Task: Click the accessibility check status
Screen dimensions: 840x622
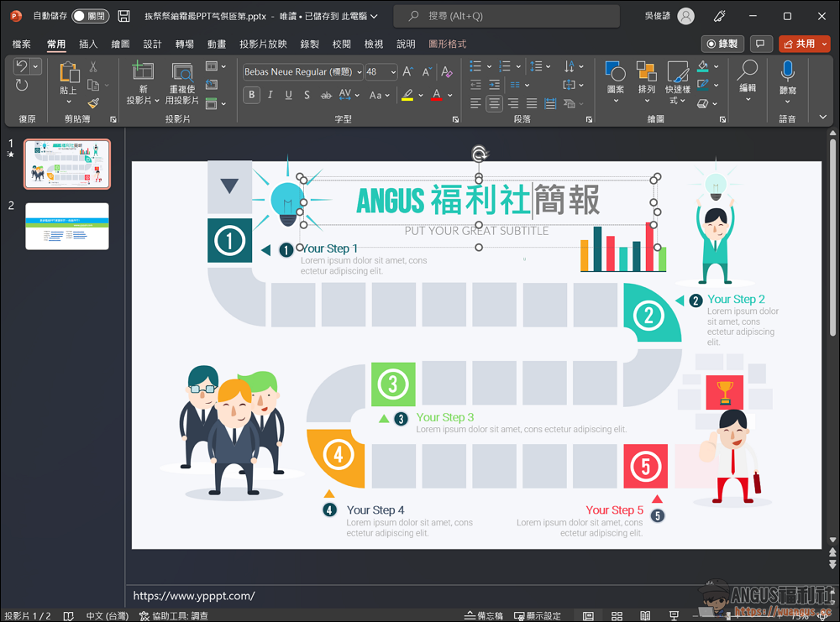Action: pos(174,615)
